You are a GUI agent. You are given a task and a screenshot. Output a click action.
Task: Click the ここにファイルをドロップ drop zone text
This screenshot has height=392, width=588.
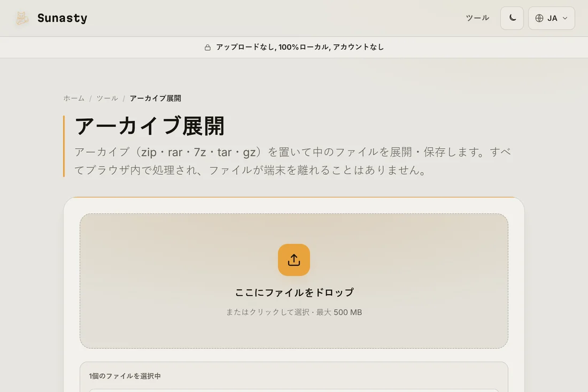pyautogui.click(x=294, y=293)
